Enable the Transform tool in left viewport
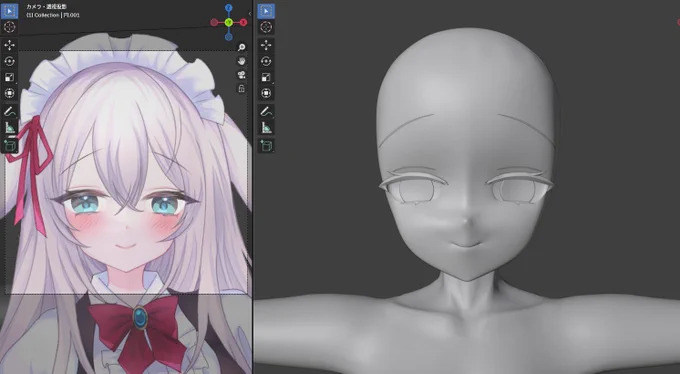Viewport: 680px width, 374px height. [x=10, y=93]
